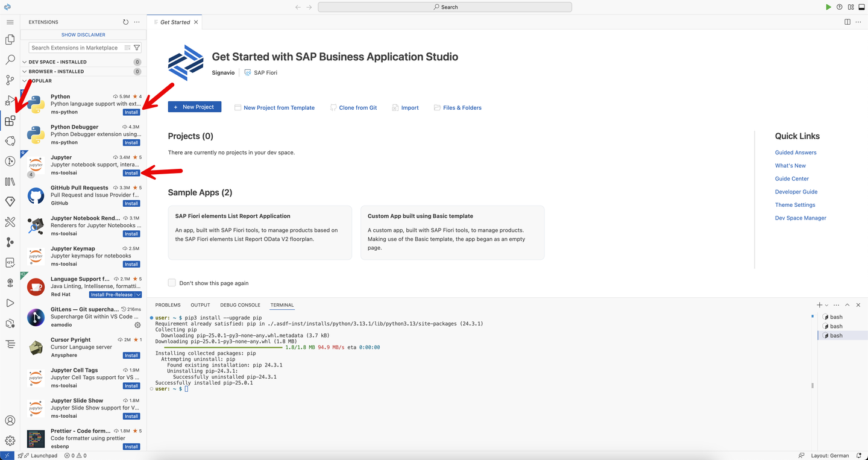Select the Extensions icon in the activity bar
Viewport: 868px width, 460px height.
click(x=10, y=121)
